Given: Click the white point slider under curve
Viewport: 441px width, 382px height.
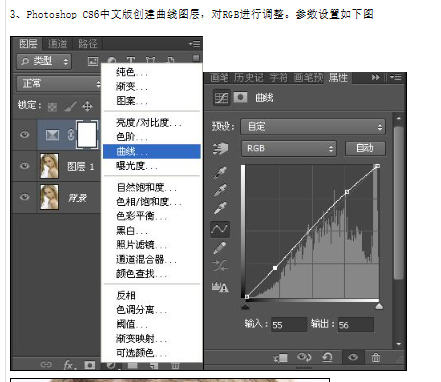Looking at the screenshot, I should [379, 306].
